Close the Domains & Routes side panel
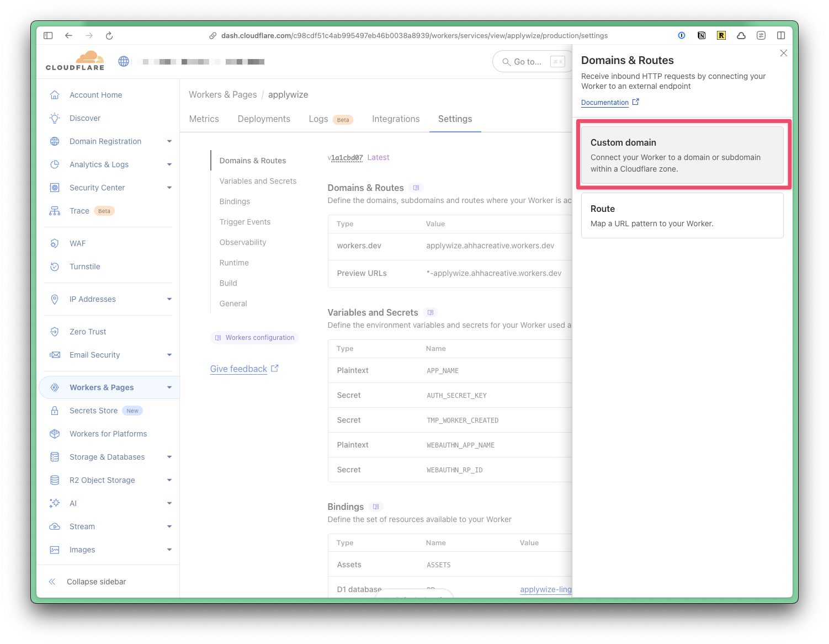Image resolution: width=829 pixels, height=644 pixels. tap(783, 53)
